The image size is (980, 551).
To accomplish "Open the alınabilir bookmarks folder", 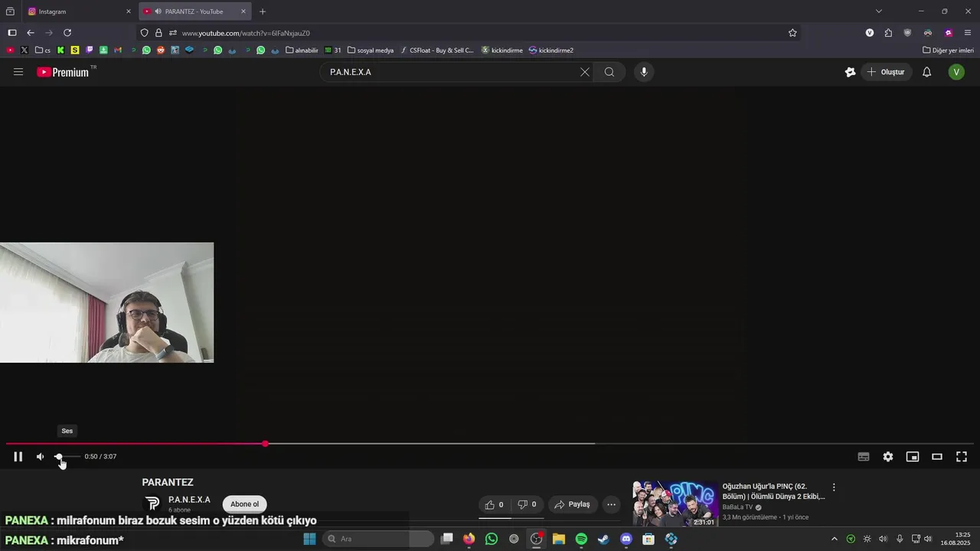I will tap(302, 51).
